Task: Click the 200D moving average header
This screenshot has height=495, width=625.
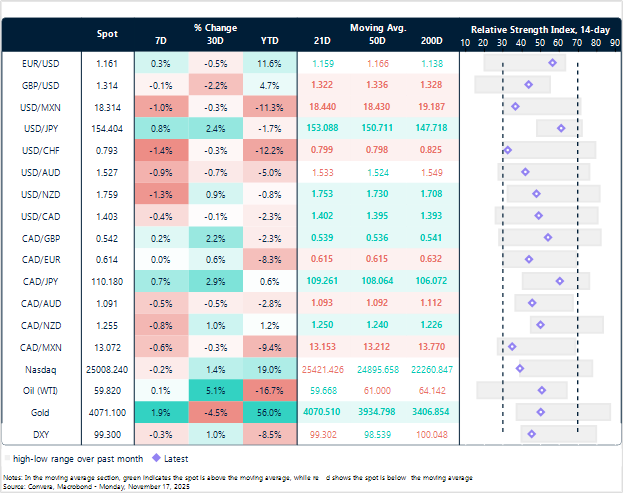Action: tap(431, 41)
